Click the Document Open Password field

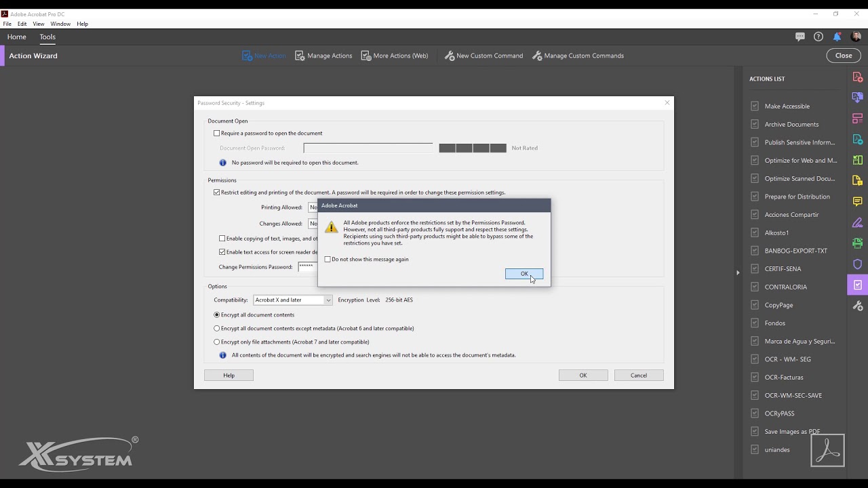[x=368, y=148]
